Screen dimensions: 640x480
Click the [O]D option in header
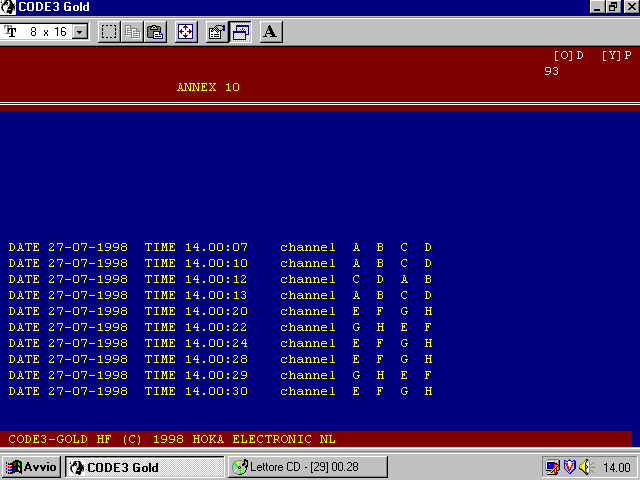coord(568,55)
